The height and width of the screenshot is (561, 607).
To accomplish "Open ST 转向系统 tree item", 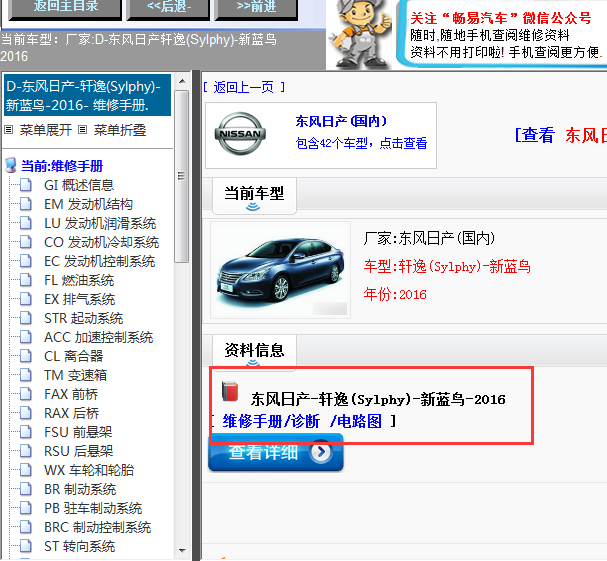I will point(79,546).
